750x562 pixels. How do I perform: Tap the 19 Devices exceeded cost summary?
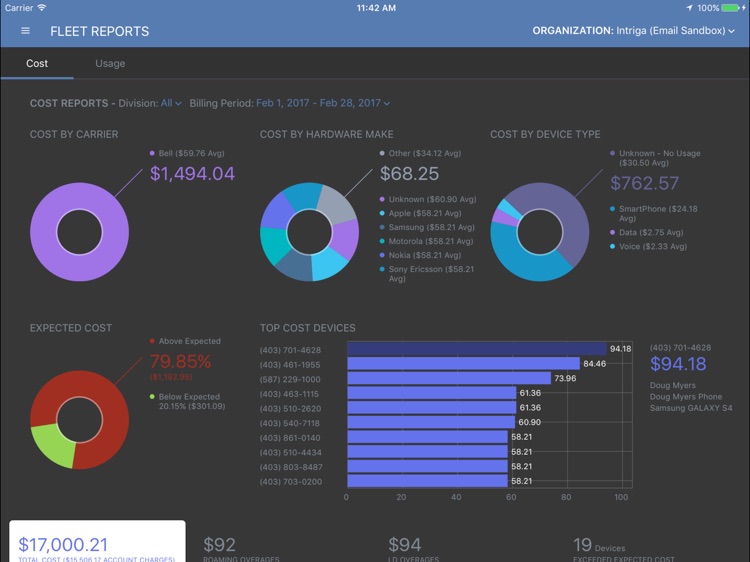(624, 548)
